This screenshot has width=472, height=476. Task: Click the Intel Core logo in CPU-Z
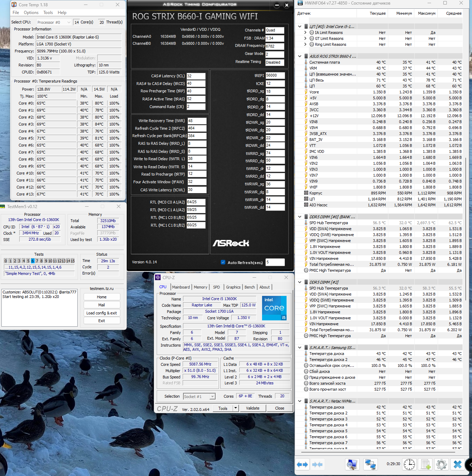[274, 308]
